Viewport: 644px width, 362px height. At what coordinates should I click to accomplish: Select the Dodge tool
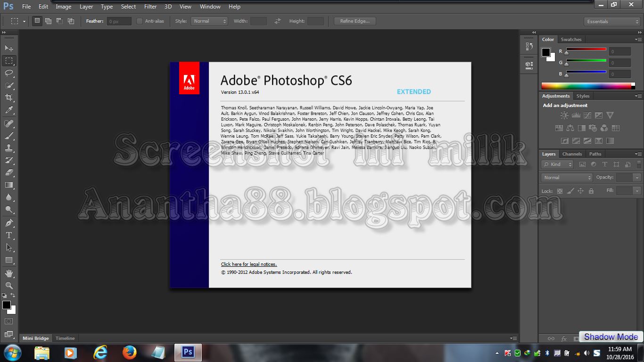(9, 209)
